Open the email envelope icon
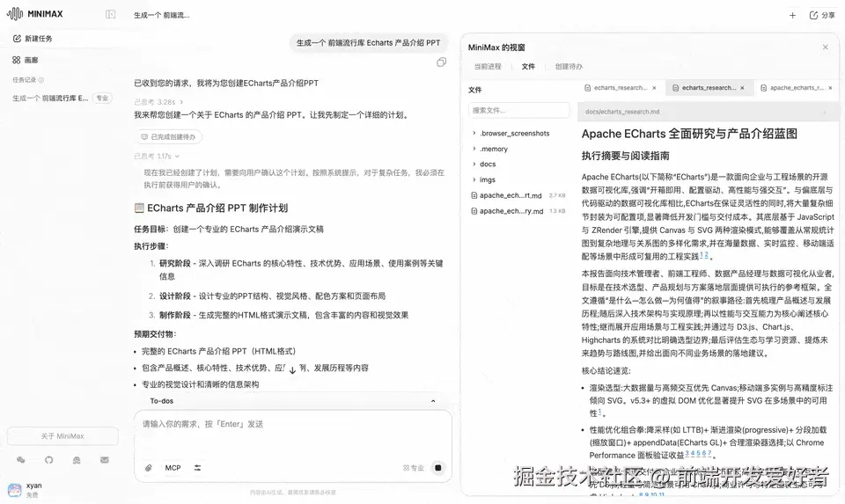The height and width of the screenshot is (504, 845). coord(105,460)
